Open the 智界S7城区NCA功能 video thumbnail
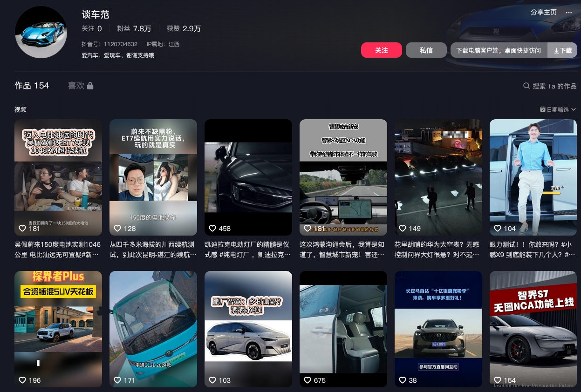Image resolution: width=581 pixels, height=392 pixels. point(343,177)
